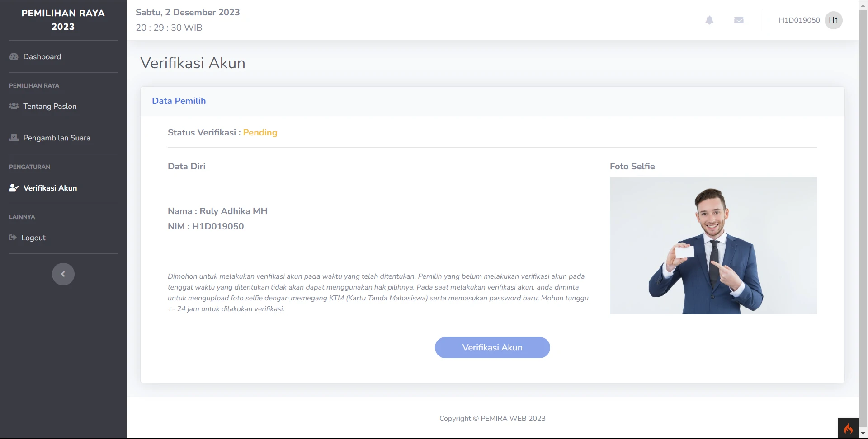This screenshot has height=439, width=868.
Task: Click the flame debug icon
Action: pyautogui.click(x=848, y=428)
